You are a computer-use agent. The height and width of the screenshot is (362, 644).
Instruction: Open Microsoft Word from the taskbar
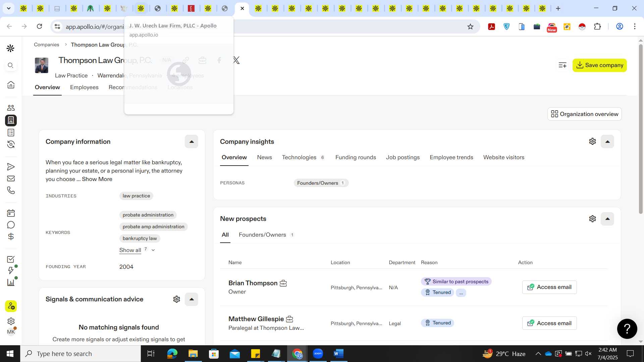click(x=338, y=354)
